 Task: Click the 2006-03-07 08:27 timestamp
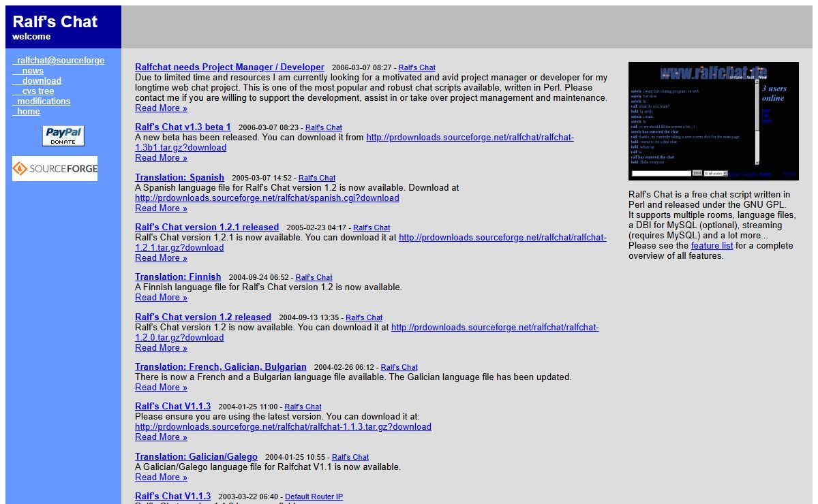361,67
